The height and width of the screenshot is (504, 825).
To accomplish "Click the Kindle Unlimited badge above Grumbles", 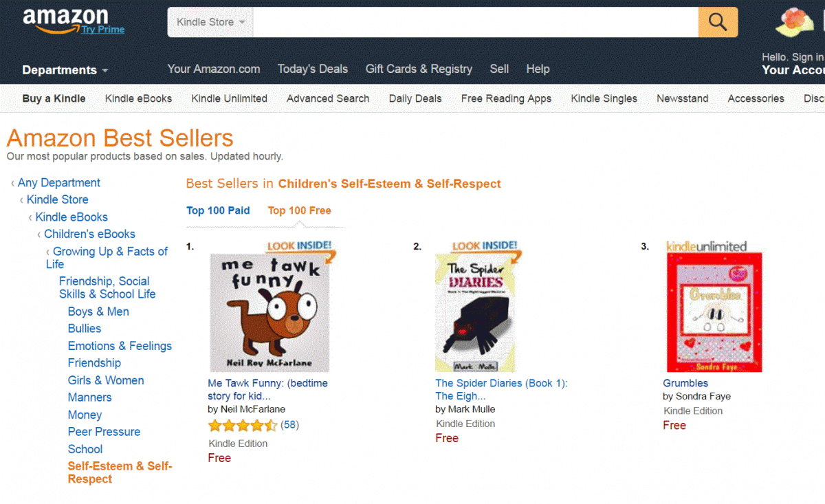I will [706, 246].
